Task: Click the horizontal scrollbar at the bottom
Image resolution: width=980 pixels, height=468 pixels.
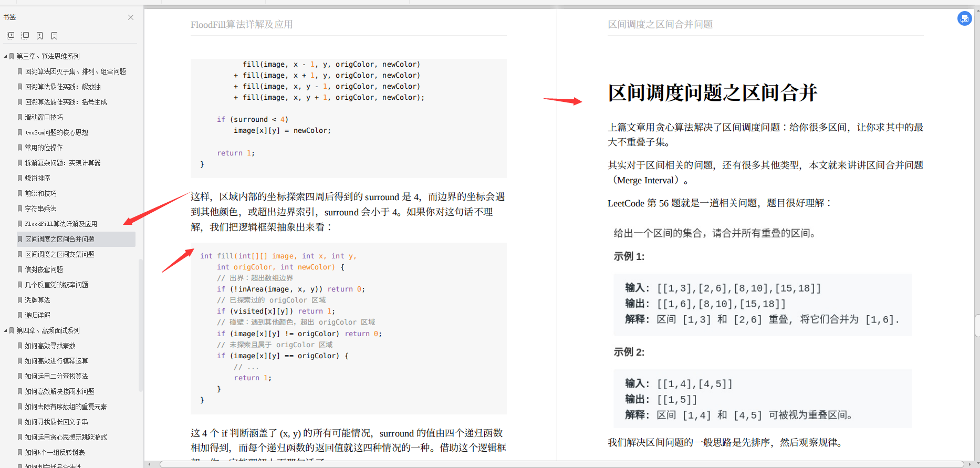Action: point(561,464)
